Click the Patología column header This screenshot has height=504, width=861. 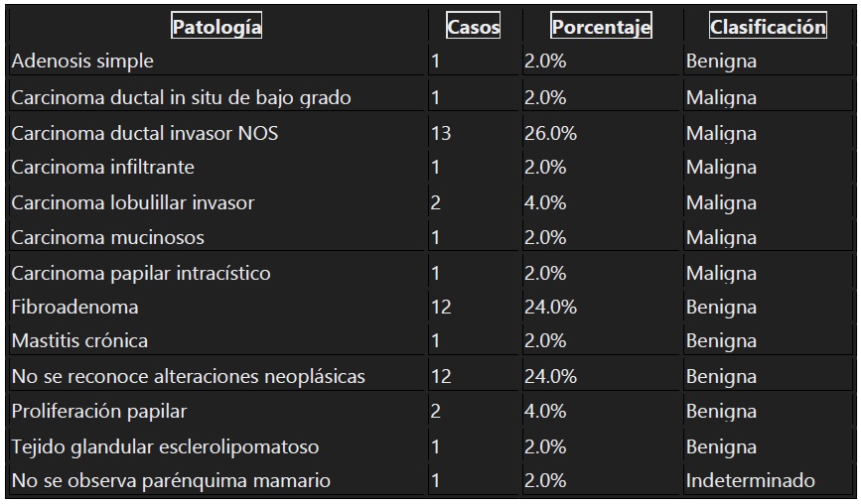point(216,28)
